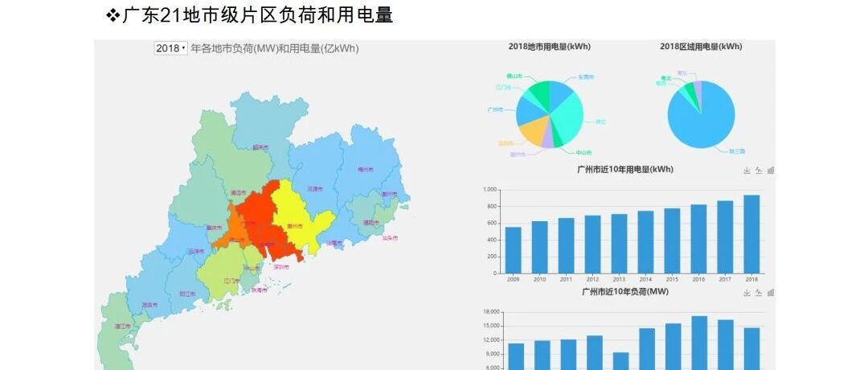
Task: Save the 广州市近10年用电量 chart as image
Action: [x=747, y=171]
